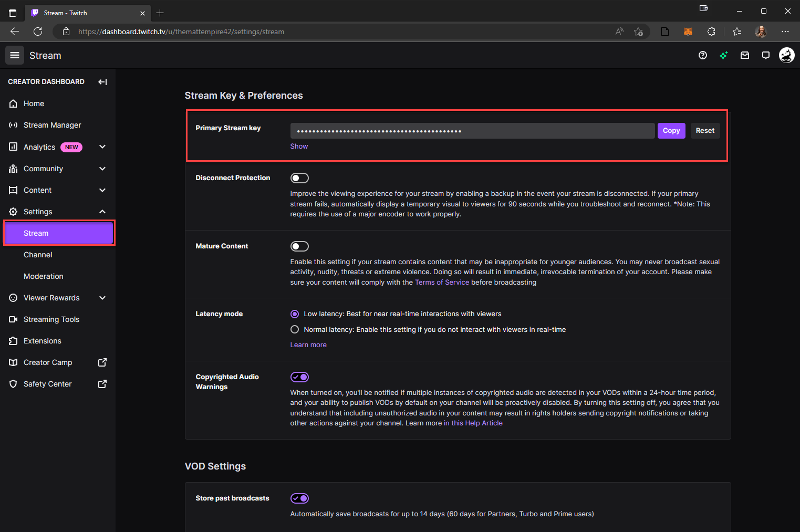Open Safety Center external link arrow icon
Image resolution: width=800 pixels, height=532 pixels.
102,384
